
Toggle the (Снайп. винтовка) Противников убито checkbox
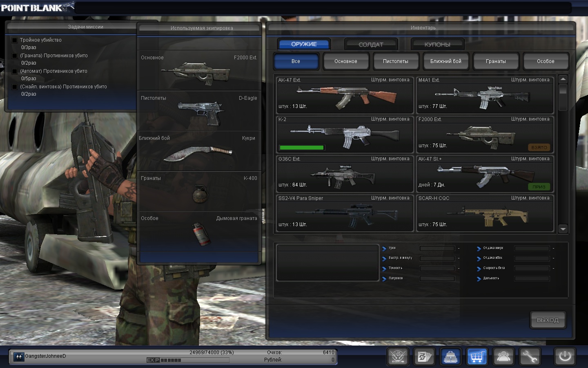click(x=15, y=87)
